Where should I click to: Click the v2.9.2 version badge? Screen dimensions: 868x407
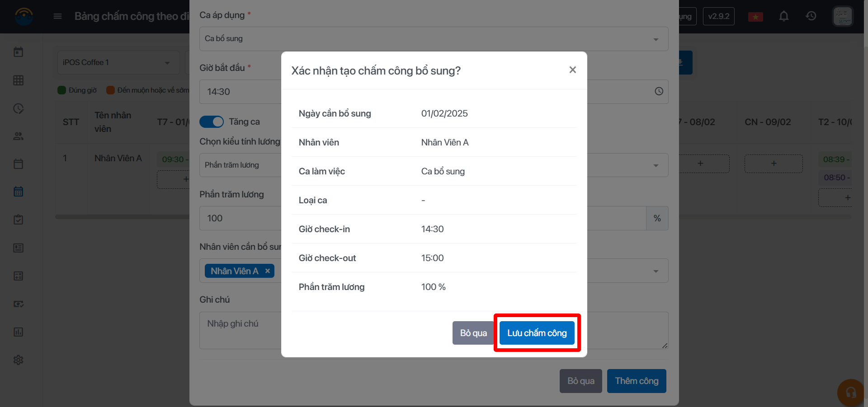coord(718,17)
